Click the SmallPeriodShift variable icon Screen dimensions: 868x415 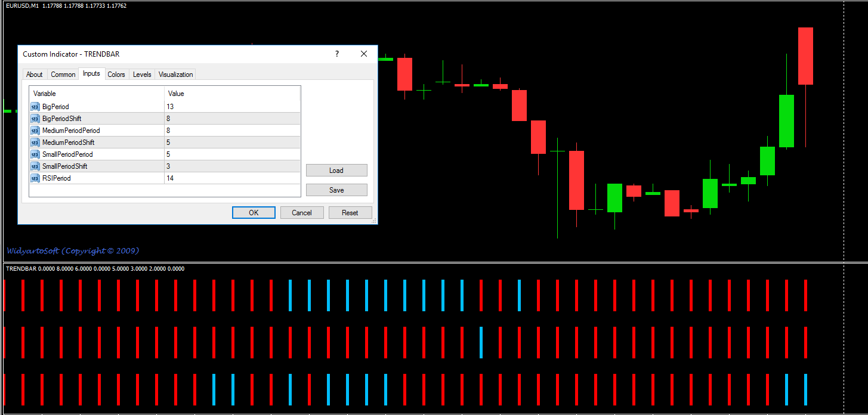pos(35,166)
